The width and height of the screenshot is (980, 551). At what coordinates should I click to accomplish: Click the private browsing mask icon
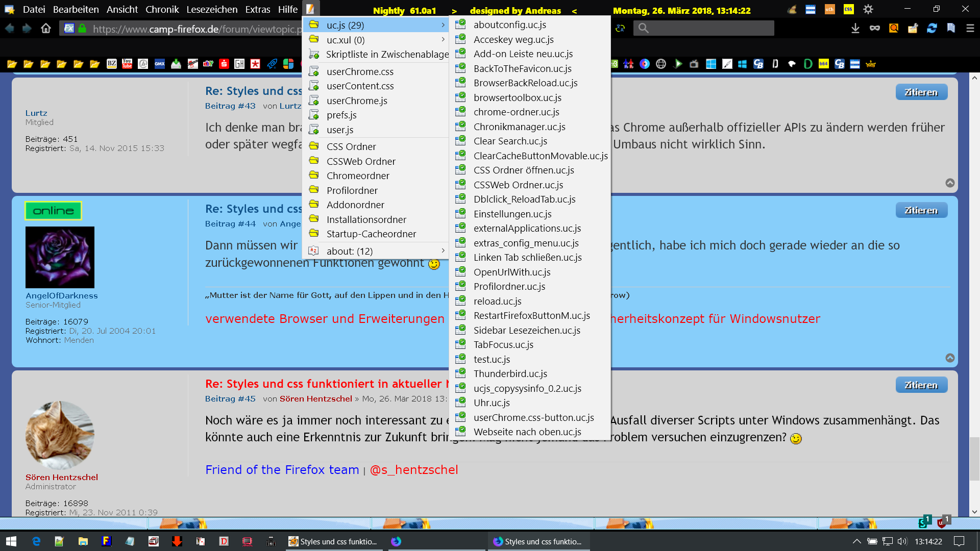coord(874,29)
